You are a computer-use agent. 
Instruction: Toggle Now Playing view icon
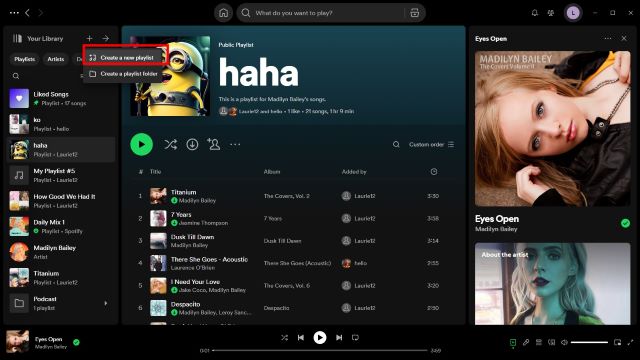click(513, 342)
